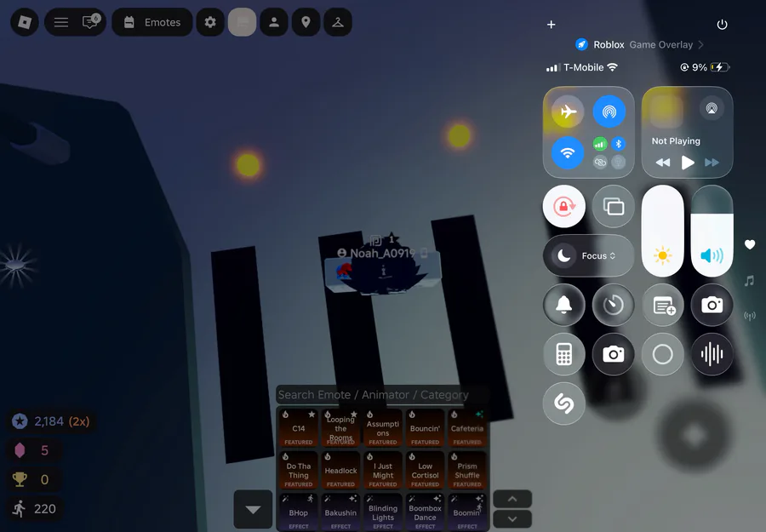
Task: Select Do Tha Thing emote
Action: [x=299, y=471]
